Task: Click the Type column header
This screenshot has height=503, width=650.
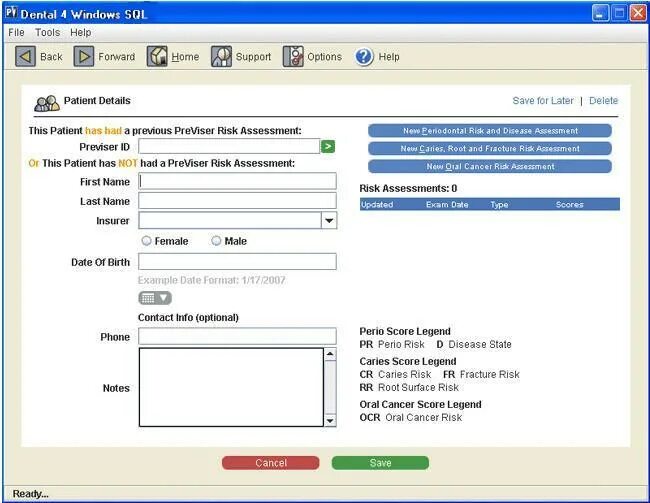Action: (x=499, y=204)
